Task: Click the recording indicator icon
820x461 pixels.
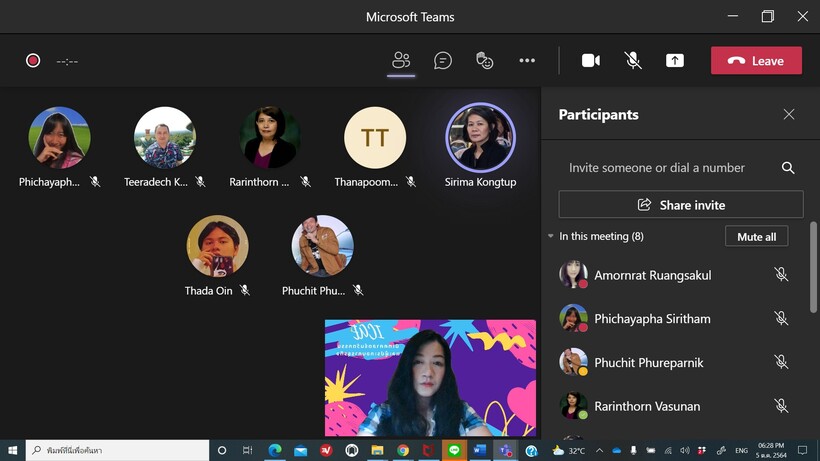Action: pyautogui.click(x=33, y=61)
